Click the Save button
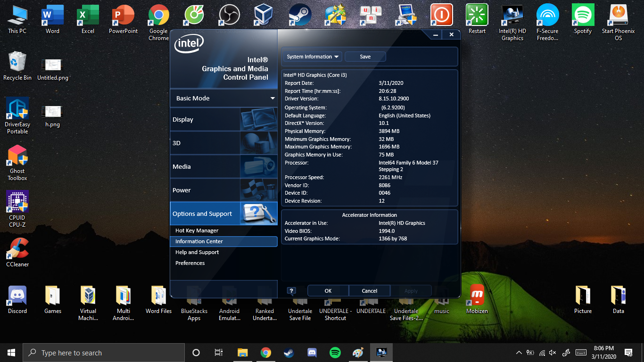The width and height of the screenshot is (644, 362). tap(365, 57)
